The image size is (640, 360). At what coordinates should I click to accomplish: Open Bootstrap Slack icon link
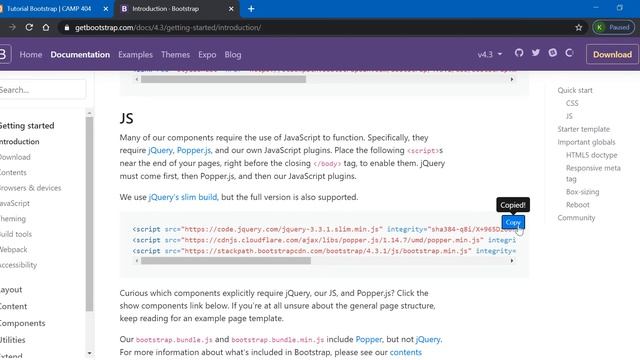pyautogui.click(x=552, y=53)
